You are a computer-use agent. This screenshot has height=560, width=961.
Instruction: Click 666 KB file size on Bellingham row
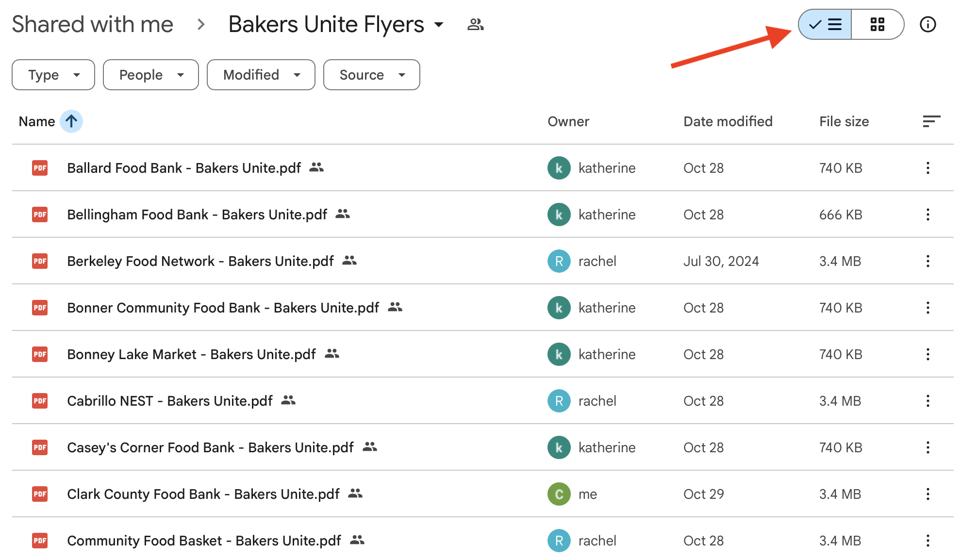(x=841, y=214)
